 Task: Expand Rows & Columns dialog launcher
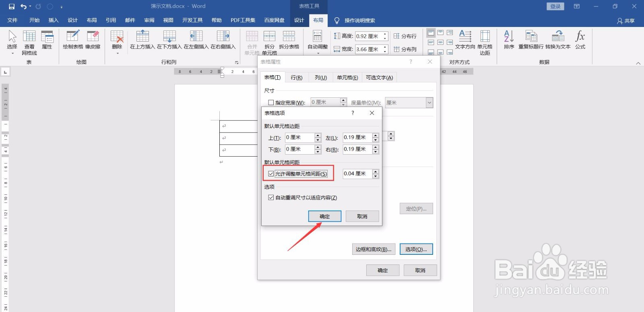(237, 62)
